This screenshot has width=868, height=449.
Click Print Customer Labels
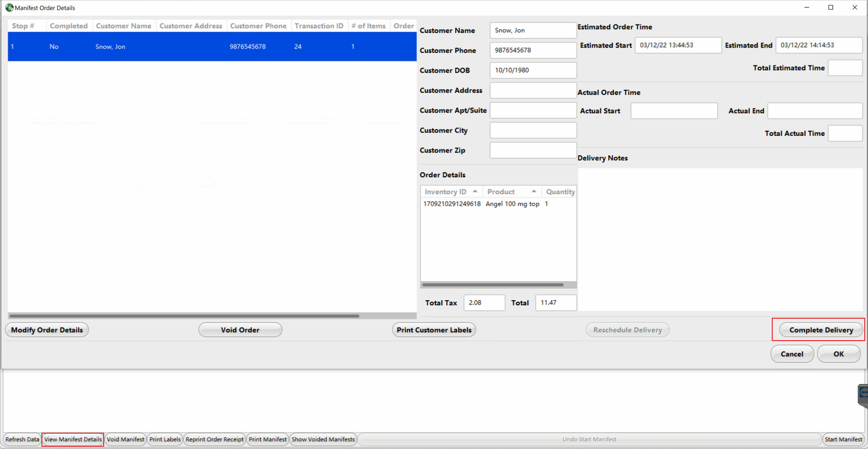pos(434,330)
